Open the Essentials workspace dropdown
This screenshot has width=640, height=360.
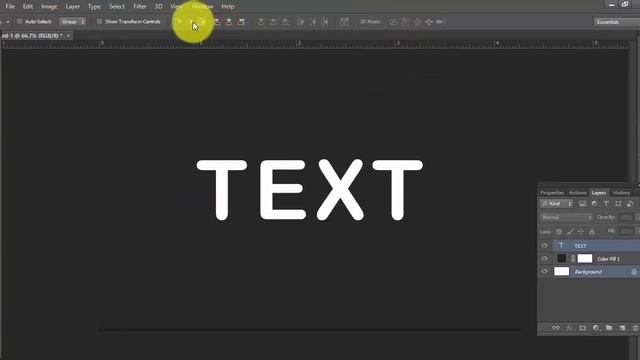(x=617, y=22)
